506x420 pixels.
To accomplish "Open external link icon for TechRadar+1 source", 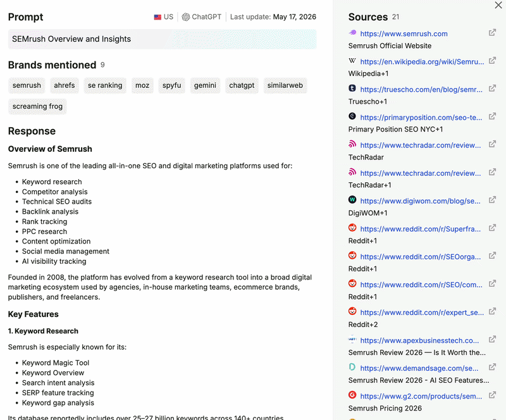I will (492, 172).
